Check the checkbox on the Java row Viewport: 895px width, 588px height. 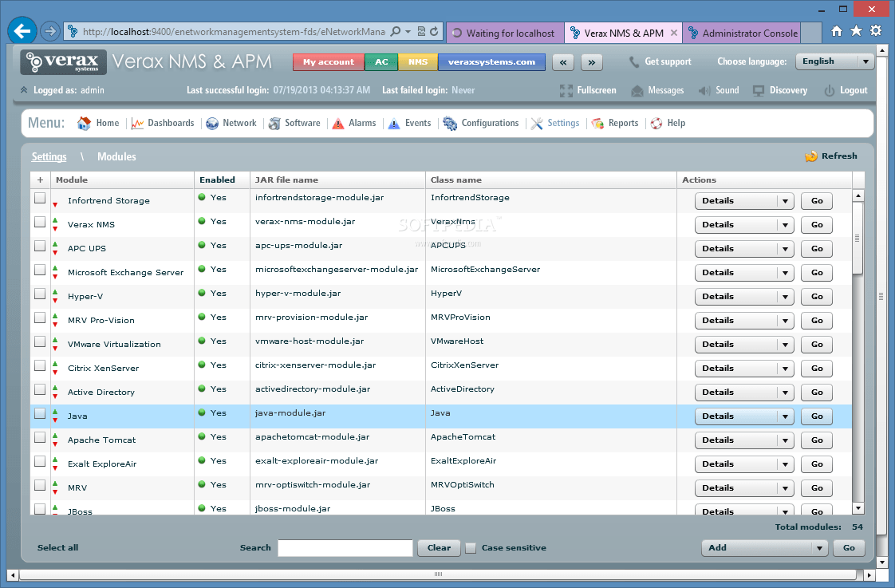click(39, 413)
